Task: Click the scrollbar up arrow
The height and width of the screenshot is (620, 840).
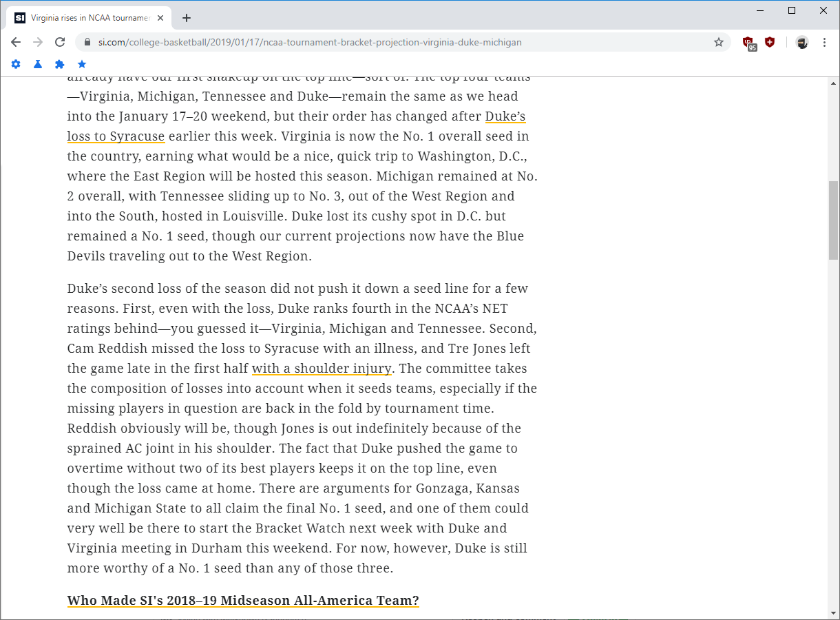Action: click(x=833, y=83)
